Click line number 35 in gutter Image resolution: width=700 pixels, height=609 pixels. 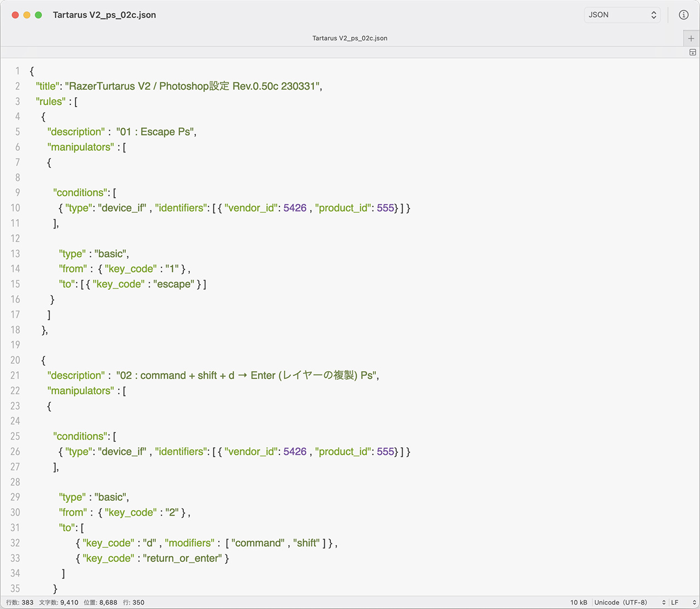click(15, 589)
